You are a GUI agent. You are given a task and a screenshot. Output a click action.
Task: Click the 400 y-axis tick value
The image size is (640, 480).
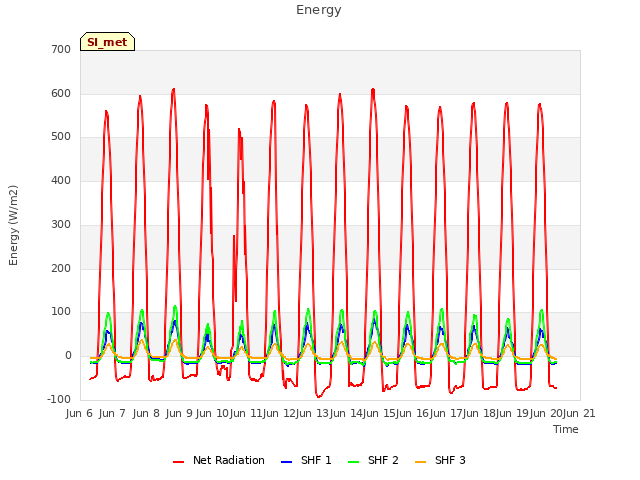coord(61,180)
